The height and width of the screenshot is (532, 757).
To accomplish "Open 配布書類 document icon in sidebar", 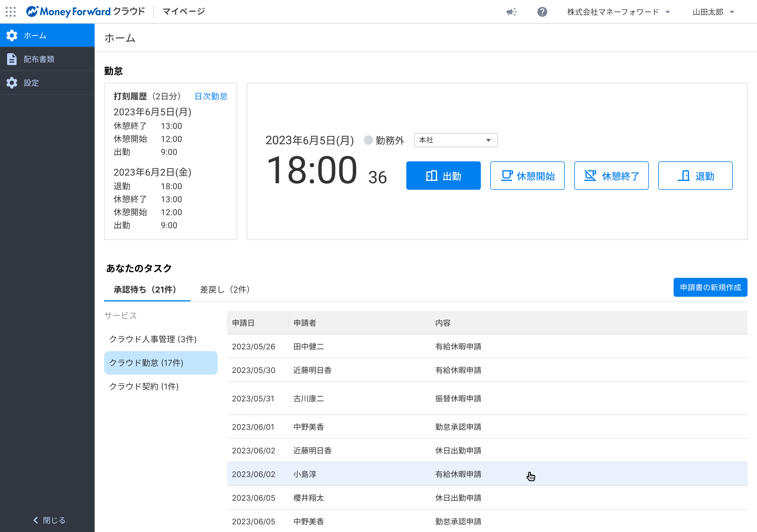I will coord(12,59).
